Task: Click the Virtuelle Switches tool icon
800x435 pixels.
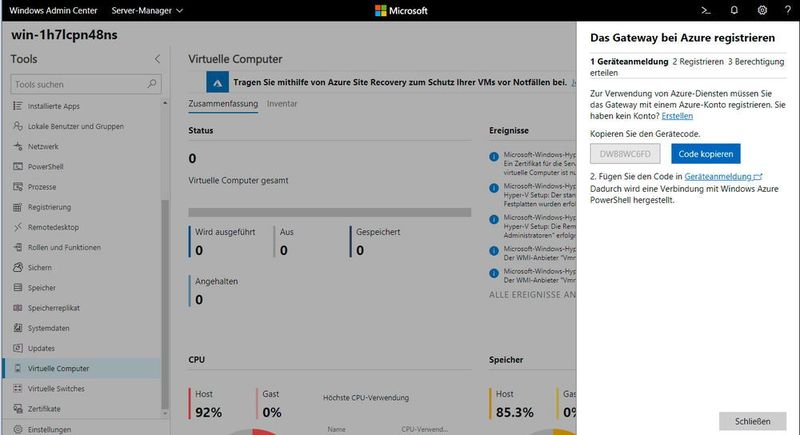Action: click(18, 389)
